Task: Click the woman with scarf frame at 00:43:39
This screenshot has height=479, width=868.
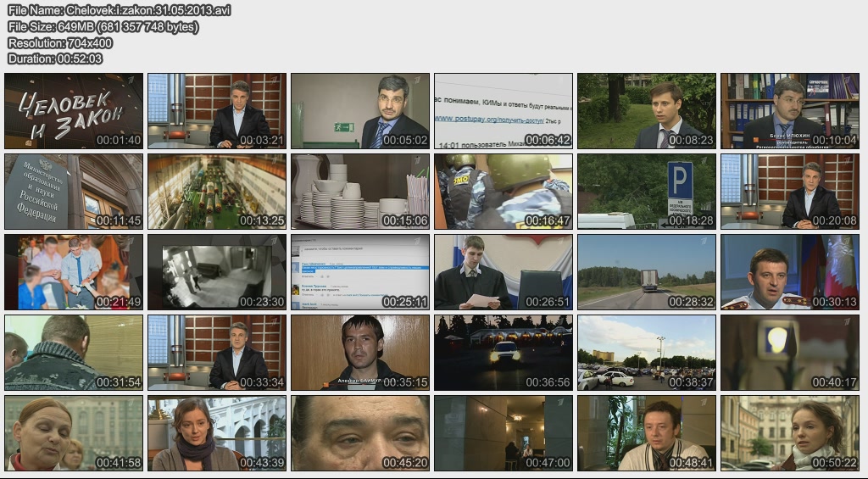Action: coord(217,433)
